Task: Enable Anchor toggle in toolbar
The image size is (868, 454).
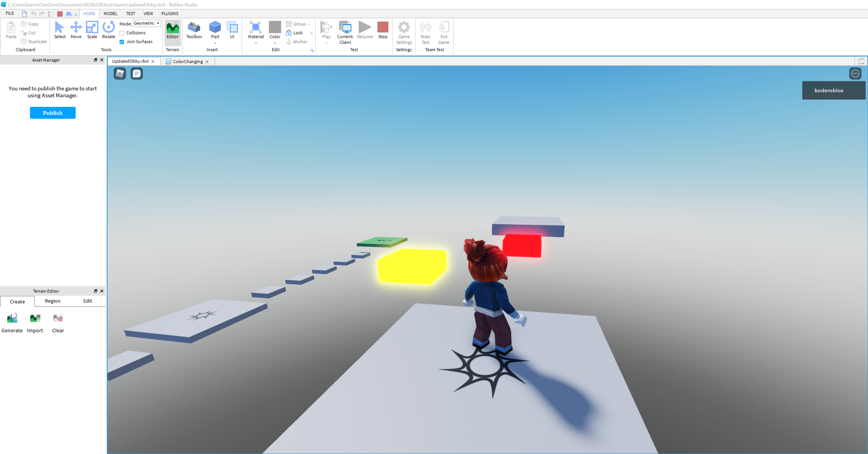Action: pyautogui.click(x=296, y=41)
